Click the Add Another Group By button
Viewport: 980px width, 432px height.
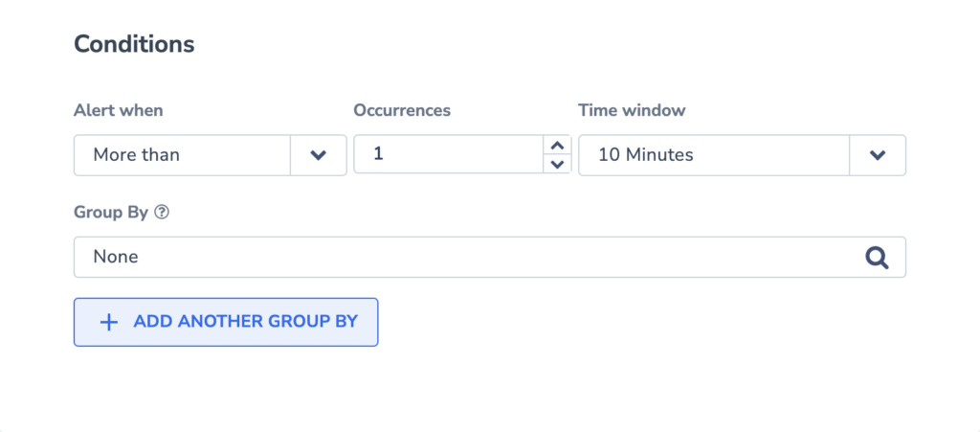pyautogui.click(x=226, y=322)
